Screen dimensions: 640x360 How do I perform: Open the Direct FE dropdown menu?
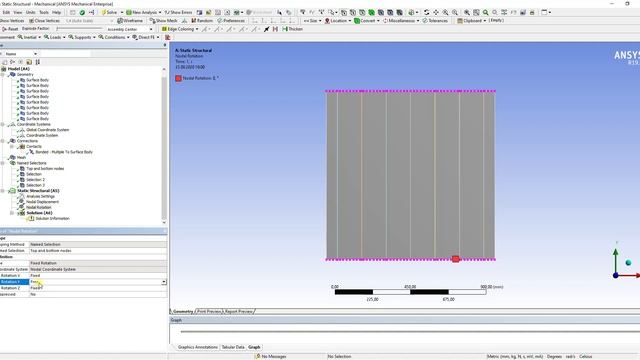pos(146,37)
